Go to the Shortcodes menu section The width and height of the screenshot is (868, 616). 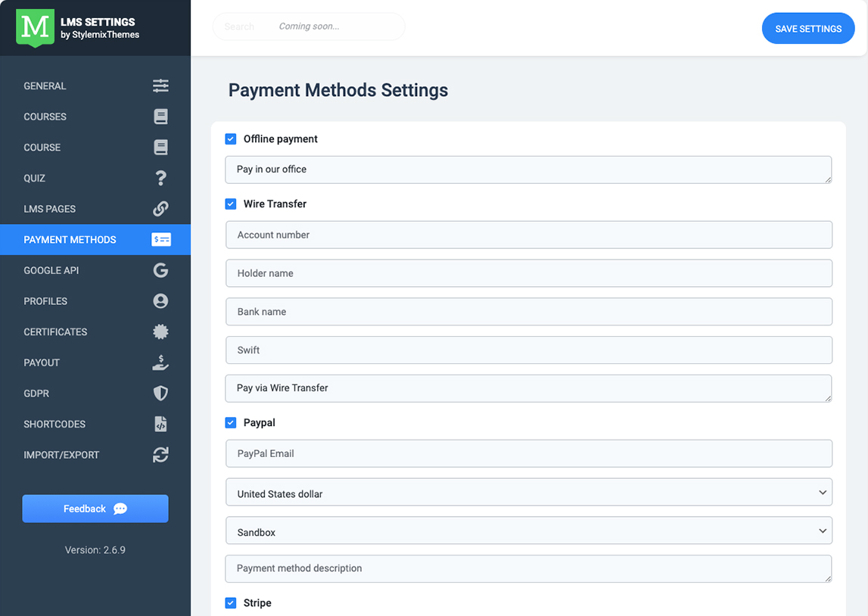point(54,424)
